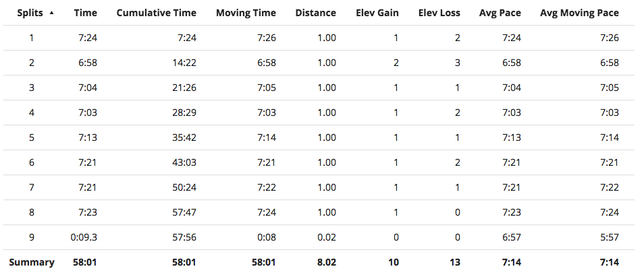Viewport: 644px width, 273px height.
Task: Select the 43:03 cumulative time value
Action: click(x=184, y=162)
